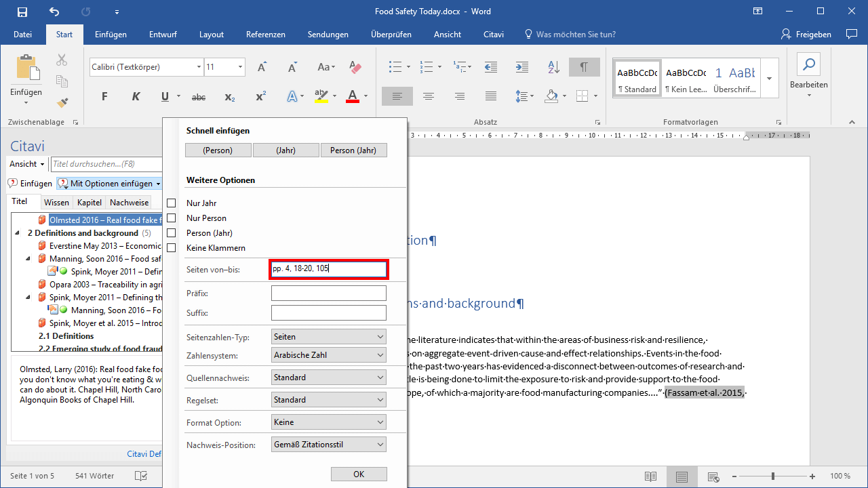Viewport: 868px width, 488px height.
Task: Open the Nachweis-Position dropdown
Action: tap(328, 445)
